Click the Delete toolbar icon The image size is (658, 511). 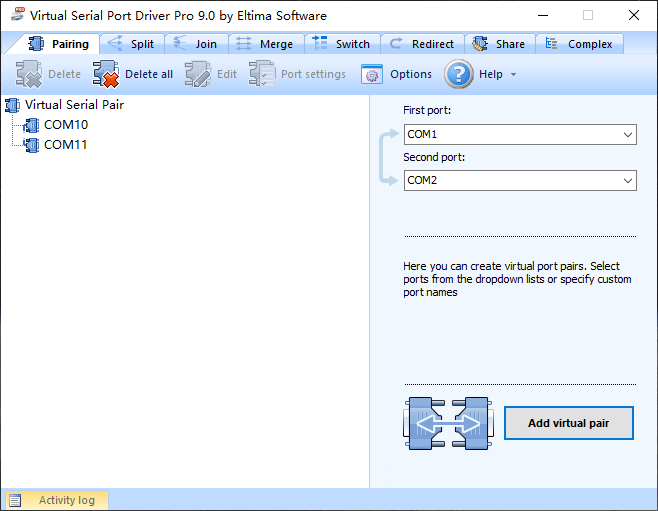click(29, 74)
